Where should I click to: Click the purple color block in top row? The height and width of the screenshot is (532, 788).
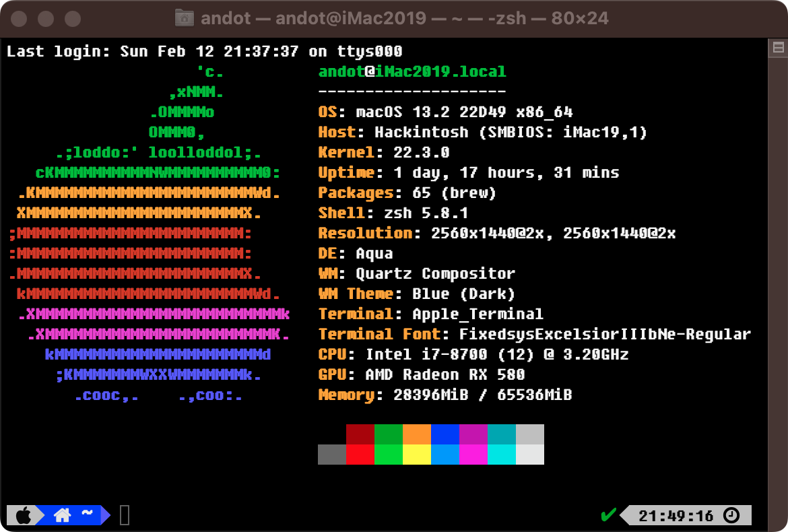[x=473, y=434]
